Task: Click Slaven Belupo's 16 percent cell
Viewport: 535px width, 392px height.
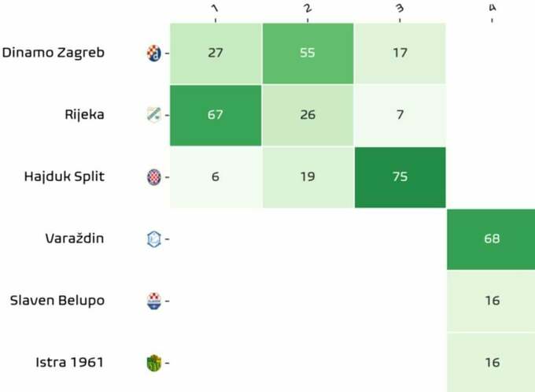Action: pos(492,301)
